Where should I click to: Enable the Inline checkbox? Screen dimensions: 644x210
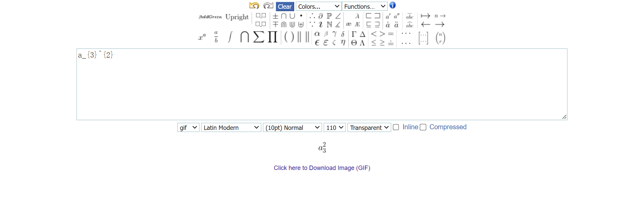click(396, 127)
